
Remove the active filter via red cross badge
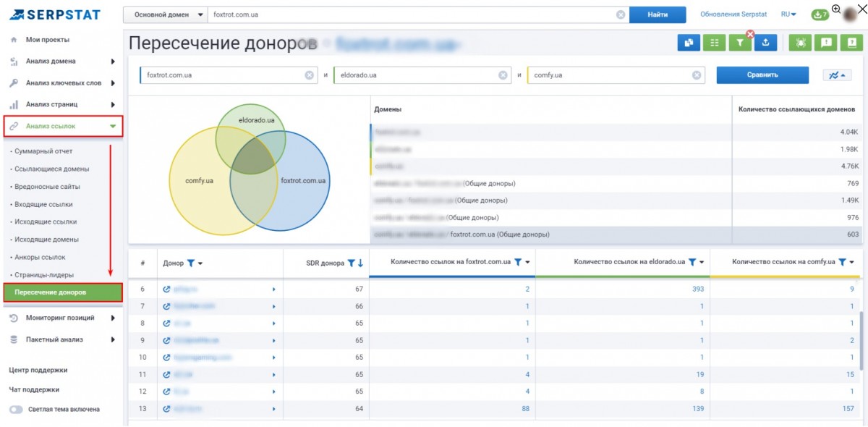[750, 34]
